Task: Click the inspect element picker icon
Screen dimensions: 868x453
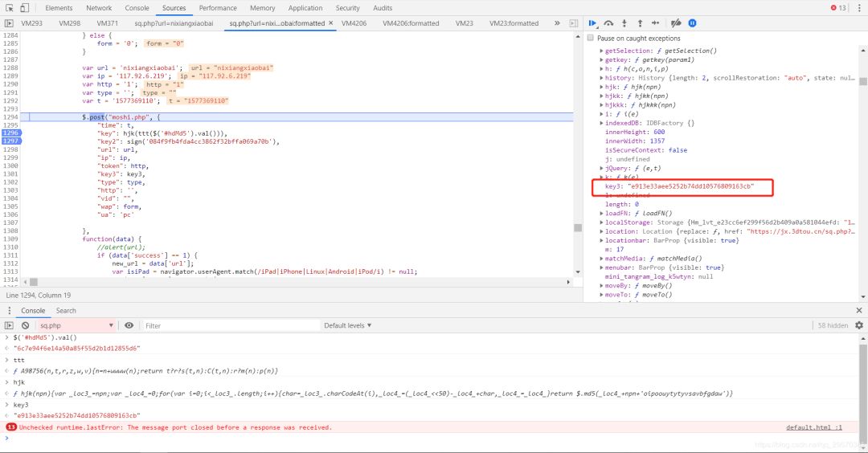Action: 11,8
